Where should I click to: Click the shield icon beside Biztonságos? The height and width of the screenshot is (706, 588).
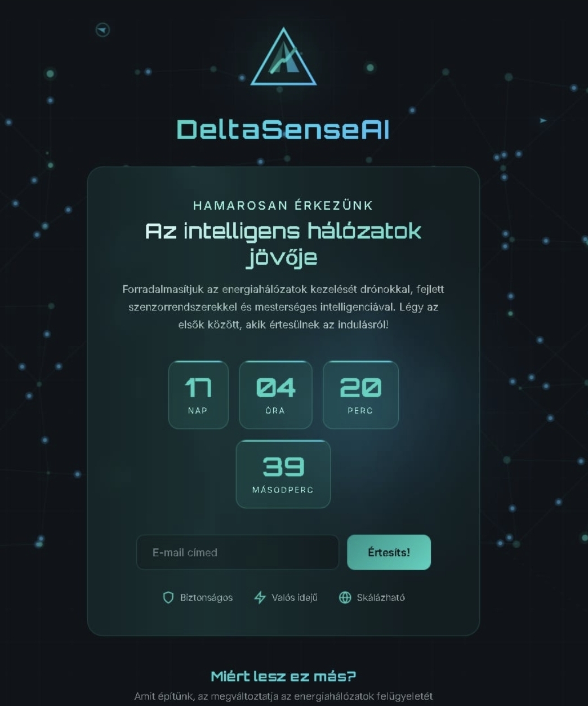(x=168, y=598)
